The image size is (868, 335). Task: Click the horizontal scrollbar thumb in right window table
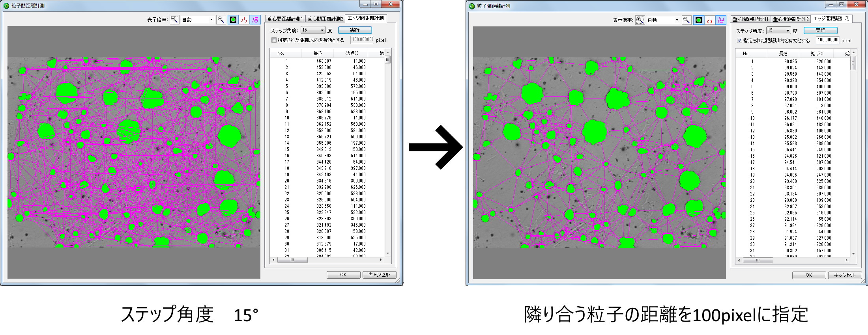758,261
